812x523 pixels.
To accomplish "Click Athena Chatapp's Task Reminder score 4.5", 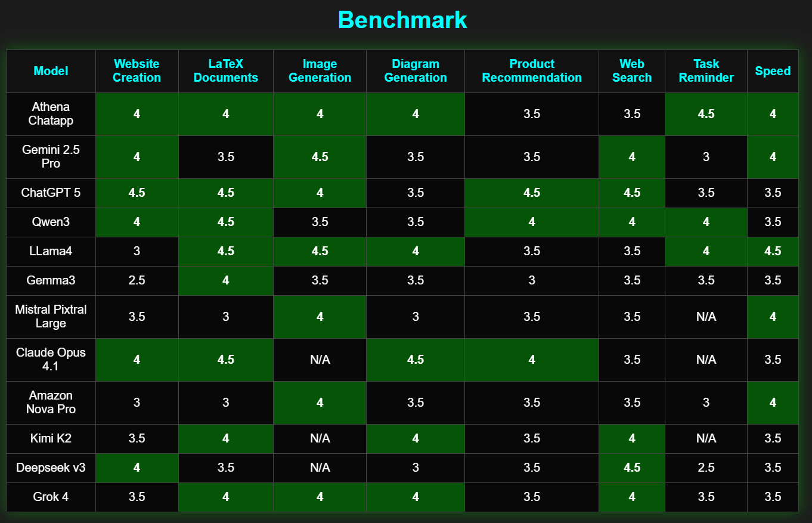I will pyautogui.click(x=706, y=114).
